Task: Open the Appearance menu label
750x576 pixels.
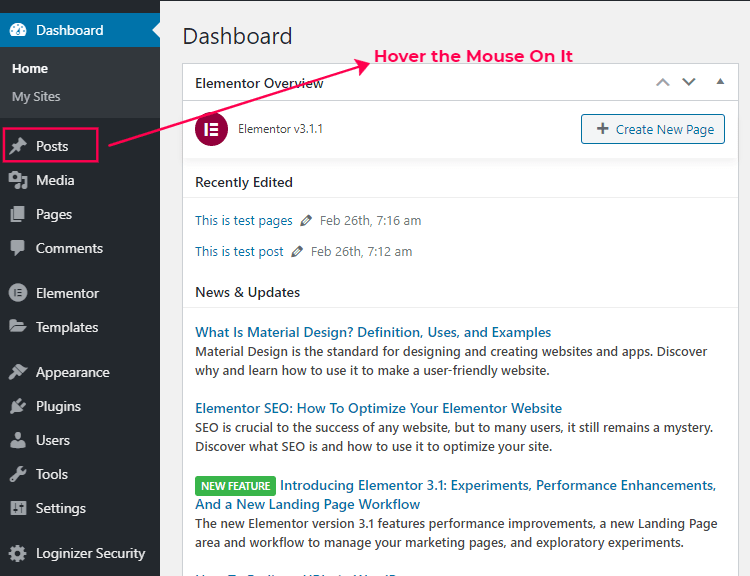Action: pyautogui.click(x=73, y=372)
